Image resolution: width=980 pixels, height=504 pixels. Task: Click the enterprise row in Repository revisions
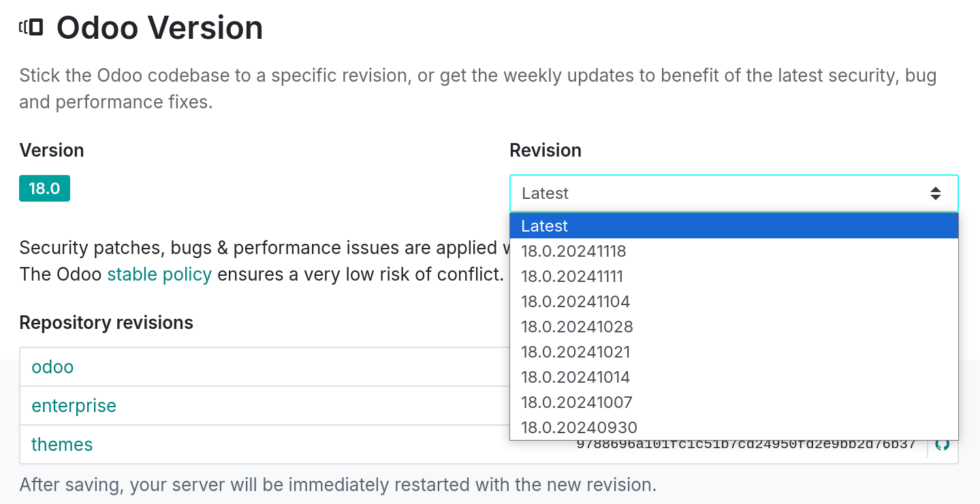click(x=272, y=405)
